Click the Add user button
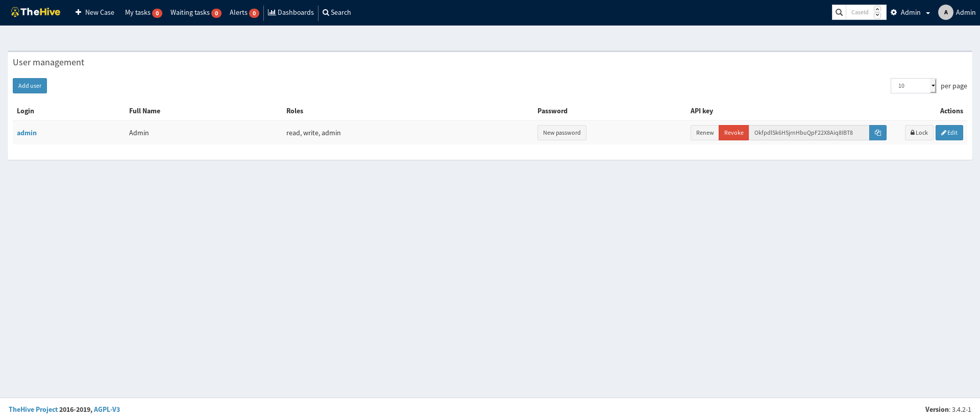This screenshot has height=419, width=980. click(30, 86)
